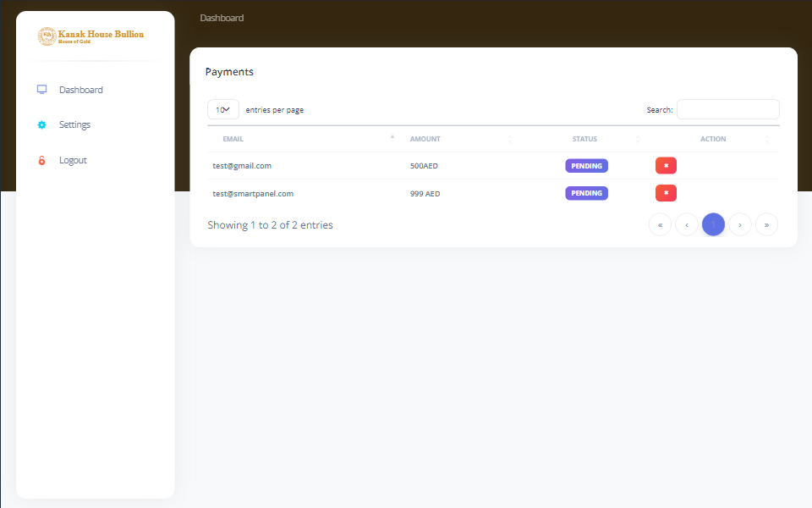Viewport: 812px width, 508px height.
Task: Open the Settings menu item
Action: [74, 125]
